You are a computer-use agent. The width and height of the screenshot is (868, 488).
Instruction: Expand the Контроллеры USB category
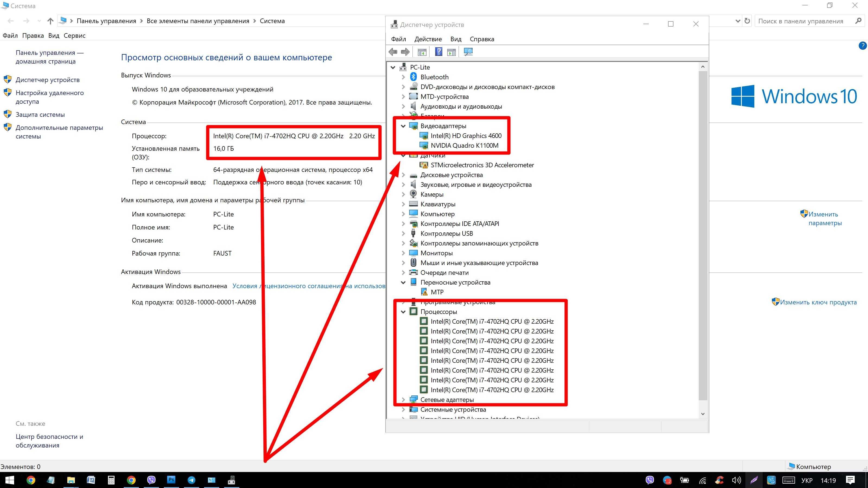click(x=403, y=234)
